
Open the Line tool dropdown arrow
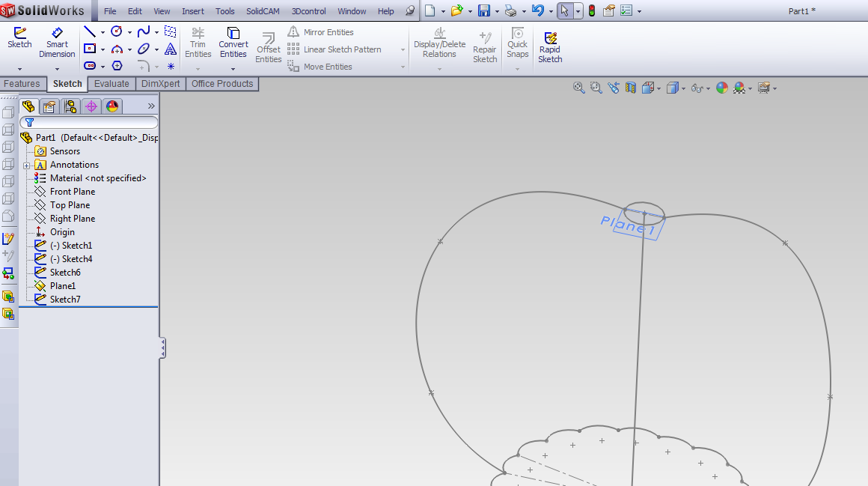click(x=103, y=32)
